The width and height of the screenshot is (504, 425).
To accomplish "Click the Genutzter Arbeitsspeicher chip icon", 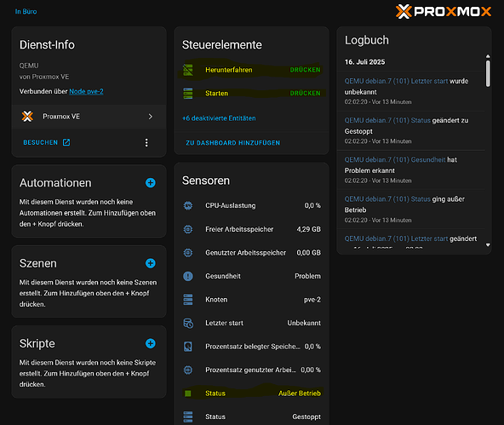I will 188,253.
